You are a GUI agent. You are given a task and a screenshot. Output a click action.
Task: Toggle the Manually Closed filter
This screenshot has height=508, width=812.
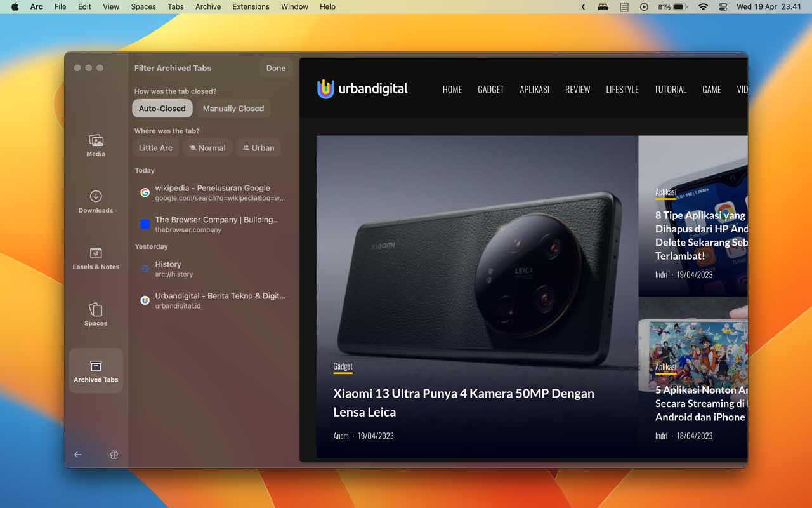(x=233, y=109)
